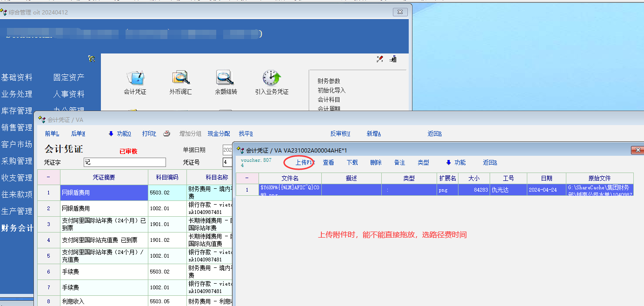Select 固定资产 in the left menu
The height and width of the screenshot is (306, 644).
69,78
